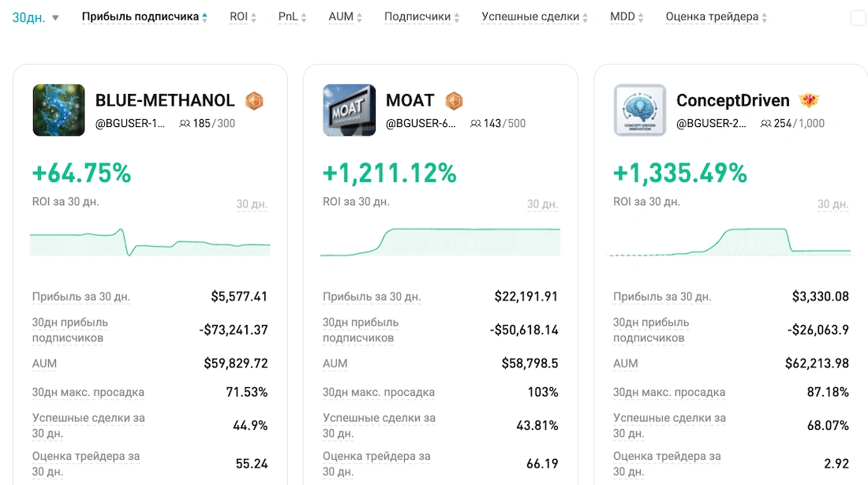Image resolution: width=868 pixels, height=485 pixels.
Task: Open the ConceptDriven trader profile name
Action: pos(732,101)
